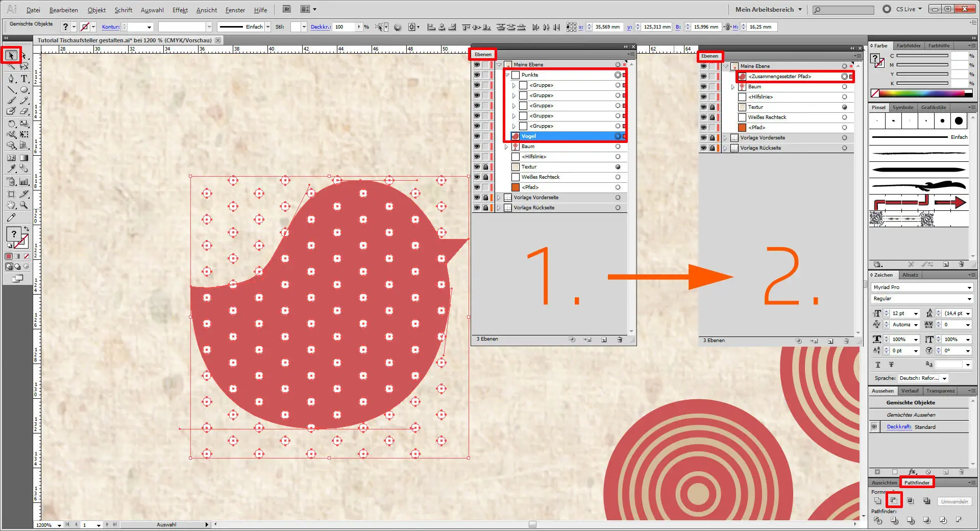Pick the Eyedropper tool
980x531 pixels.
(x=11, y=168)
